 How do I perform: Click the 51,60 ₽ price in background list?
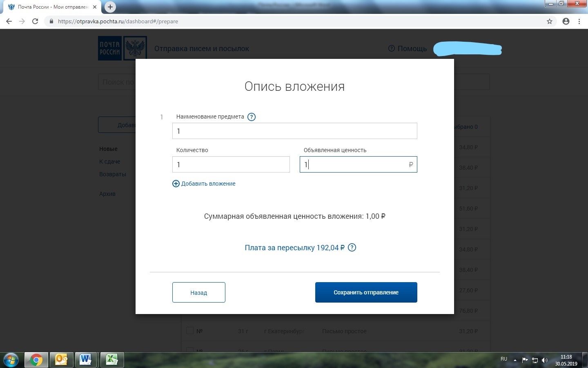pyautogui.click(x=468, y=209)
